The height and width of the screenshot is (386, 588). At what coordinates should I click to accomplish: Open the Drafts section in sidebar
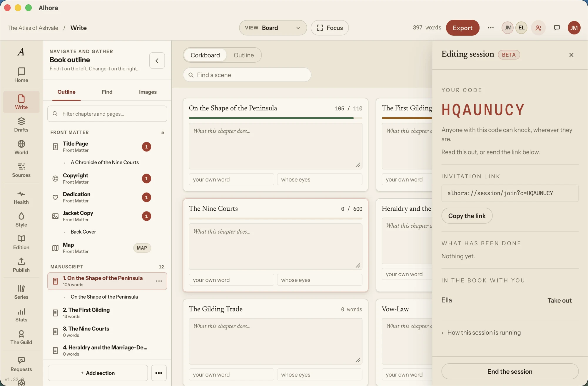point(21,124)
